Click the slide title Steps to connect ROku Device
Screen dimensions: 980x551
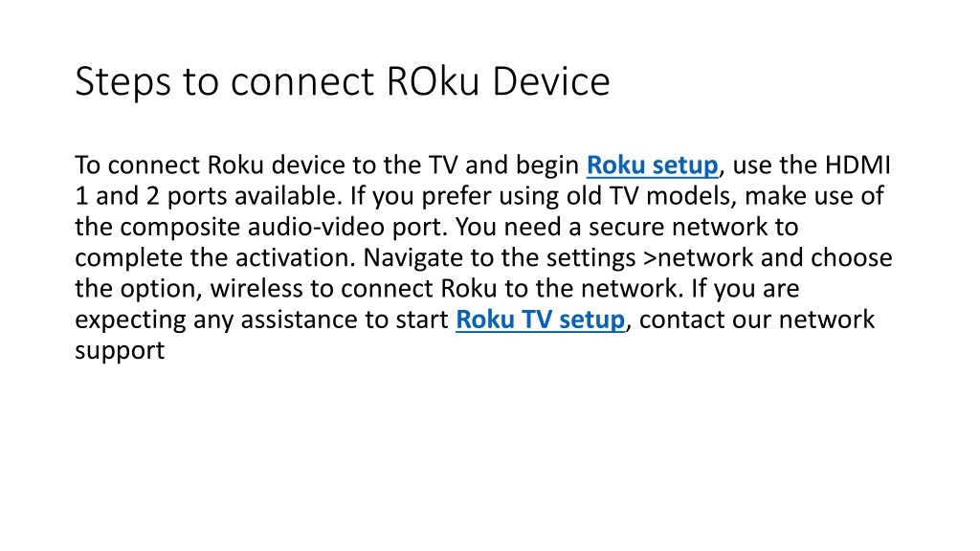tap(343, 82)
